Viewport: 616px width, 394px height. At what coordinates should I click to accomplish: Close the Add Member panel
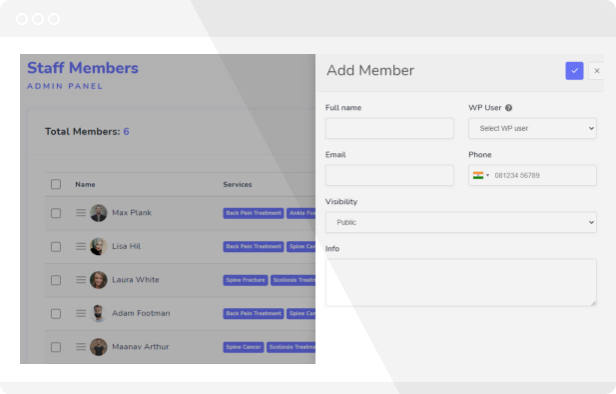click(x=596, y=71)
